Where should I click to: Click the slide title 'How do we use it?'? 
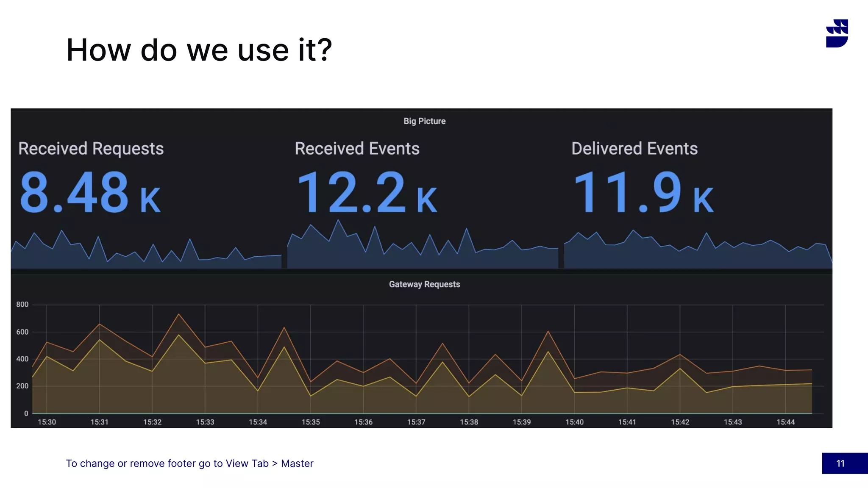[x=199, y=50]
